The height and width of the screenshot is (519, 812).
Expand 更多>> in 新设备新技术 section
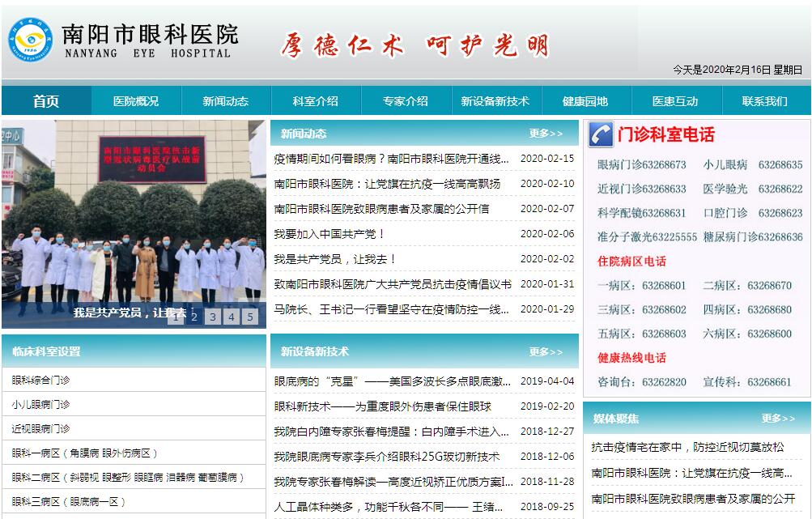coord(546,352)
